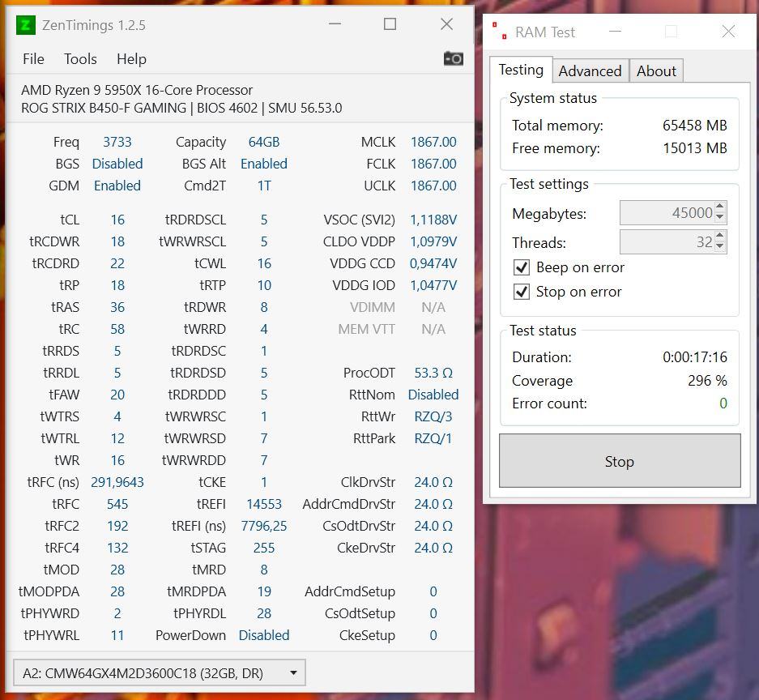Expand the A2 memory module dropdown

coord(160,673)
